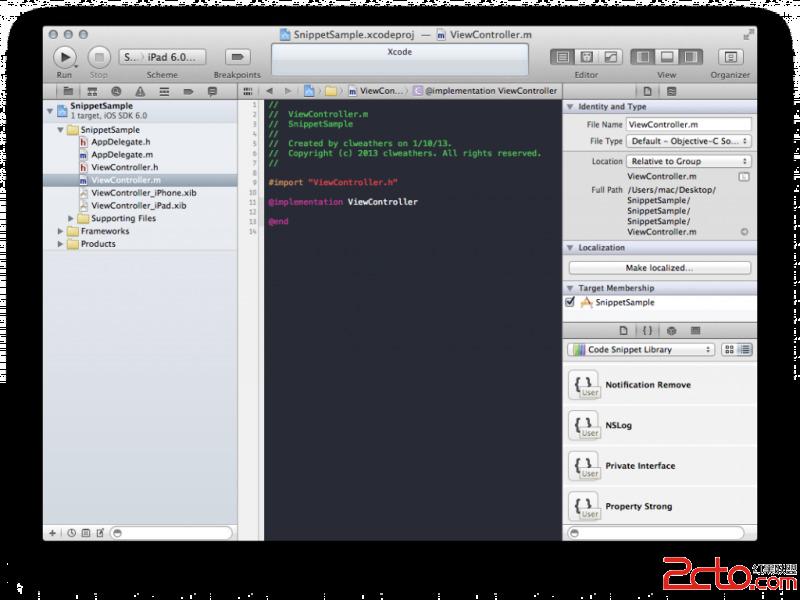Select AppDelegate.m in the project navigator

click(121, 155)
